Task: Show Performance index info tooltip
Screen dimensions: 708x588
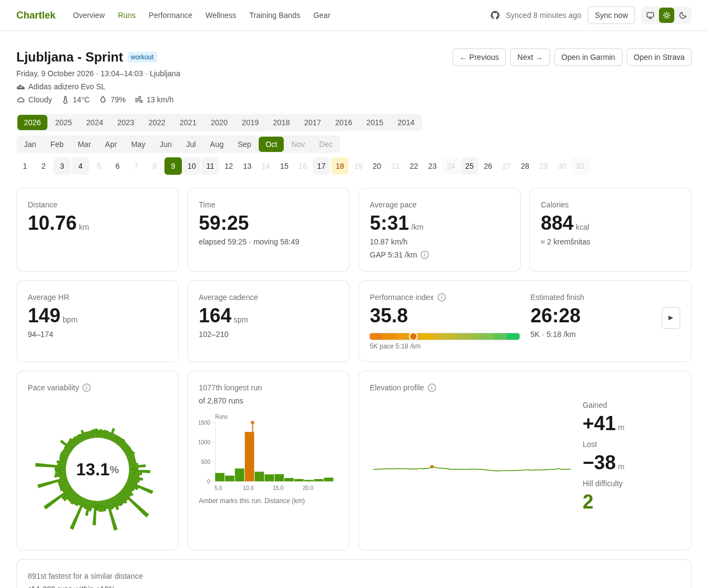Action: pos(442,297)
